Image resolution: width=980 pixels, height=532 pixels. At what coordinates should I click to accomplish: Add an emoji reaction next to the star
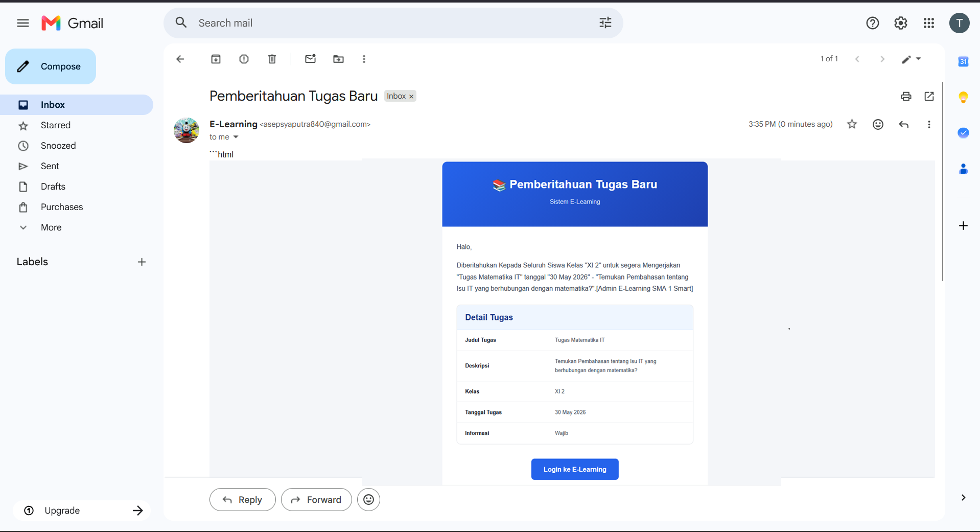(878, 124)
